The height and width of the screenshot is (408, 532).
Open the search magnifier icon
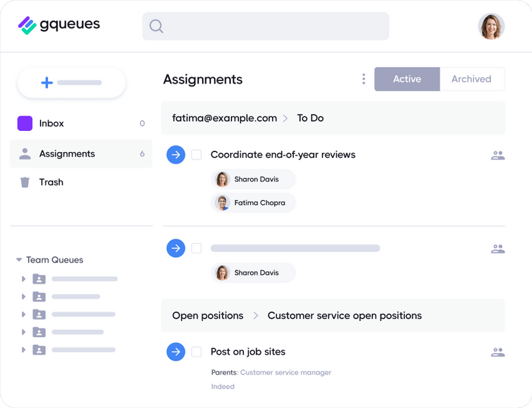tap(156, 26)
